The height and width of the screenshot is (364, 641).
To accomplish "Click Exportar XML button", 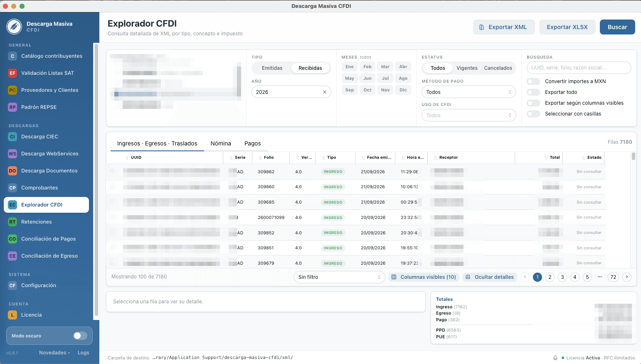I will click(503, 27).
